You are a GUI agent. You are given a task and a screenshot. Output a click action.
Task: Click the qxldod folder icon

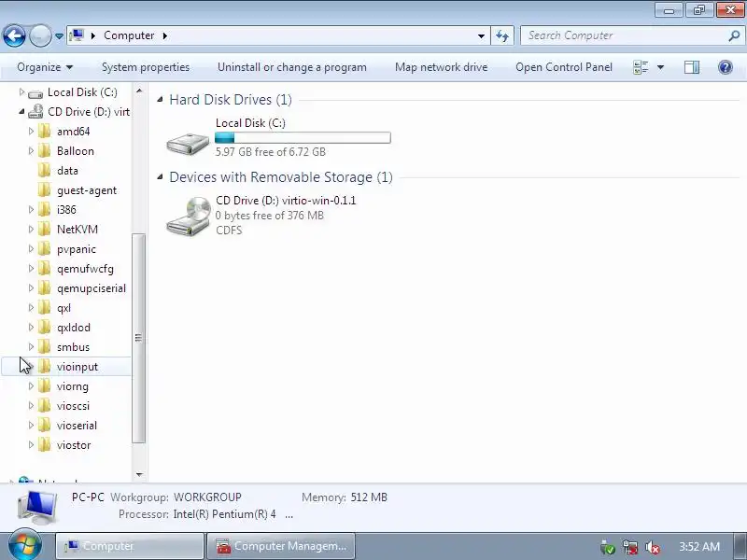(x=44, y=328)
